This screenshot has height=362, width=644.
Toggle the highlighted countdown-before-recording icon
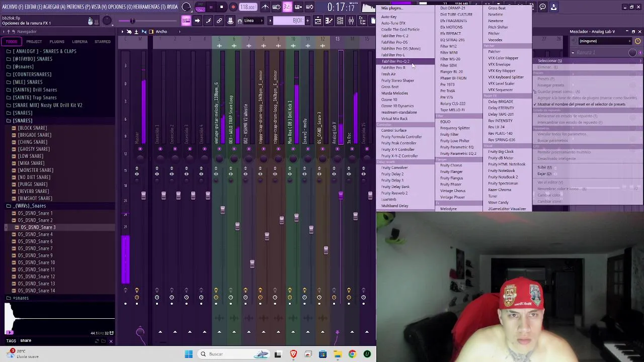(287, 7)
